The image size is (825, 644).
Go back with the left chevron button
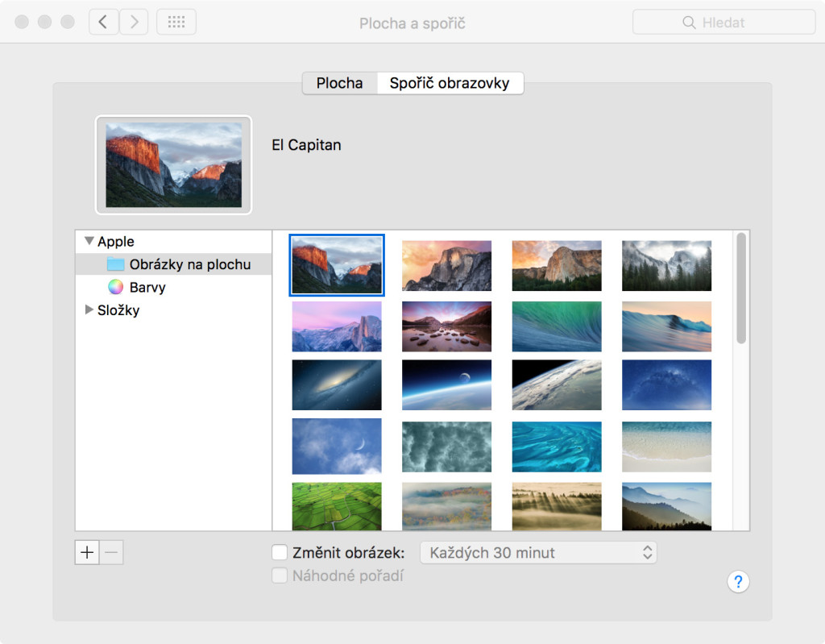[103, 22]
